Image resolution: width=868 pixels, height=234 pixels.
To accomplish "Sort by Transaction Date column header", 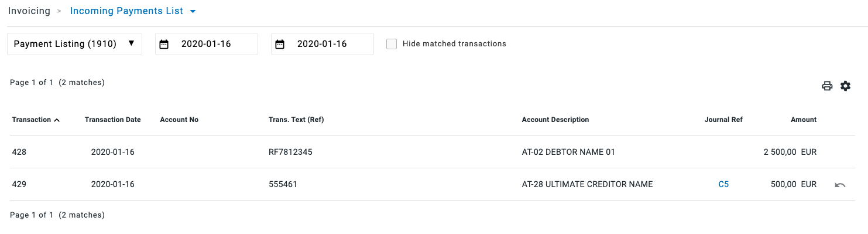I will tap(113, 120).
